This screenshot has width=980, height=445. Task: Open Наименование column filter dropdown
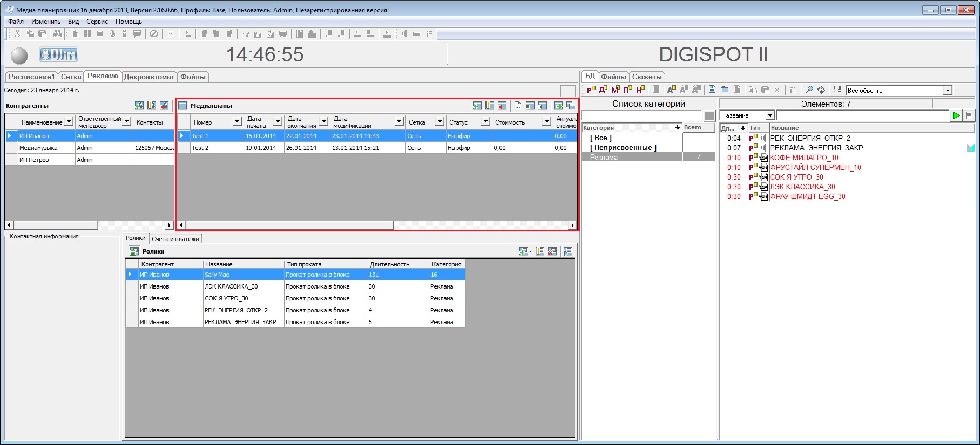(x=69, y=122)
